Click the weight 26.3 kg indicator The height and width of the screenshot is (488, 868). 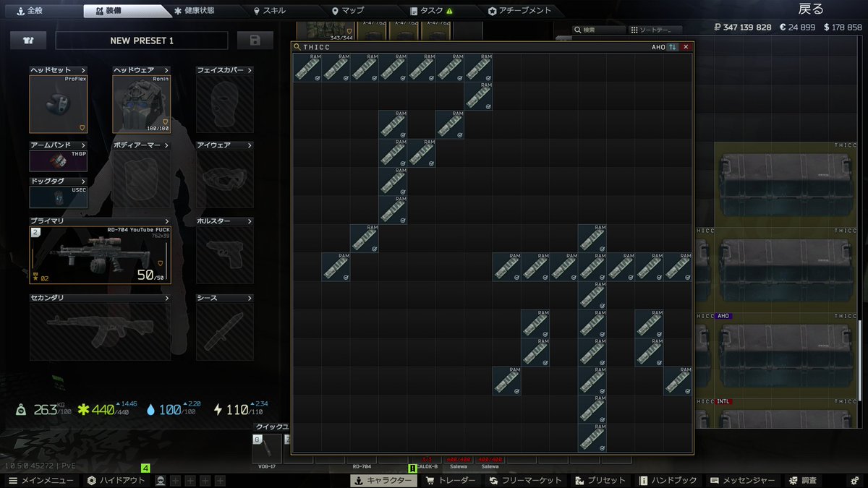[43, 410]
